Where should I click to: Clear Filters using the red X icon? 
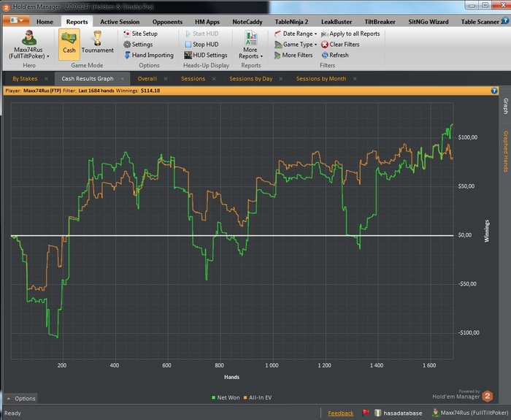pos(340,45)
